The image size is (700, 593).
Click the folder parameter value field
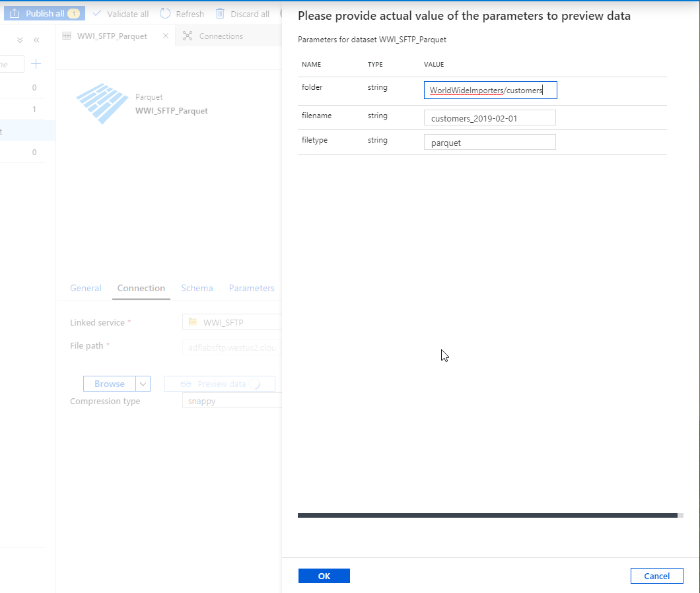490,90
